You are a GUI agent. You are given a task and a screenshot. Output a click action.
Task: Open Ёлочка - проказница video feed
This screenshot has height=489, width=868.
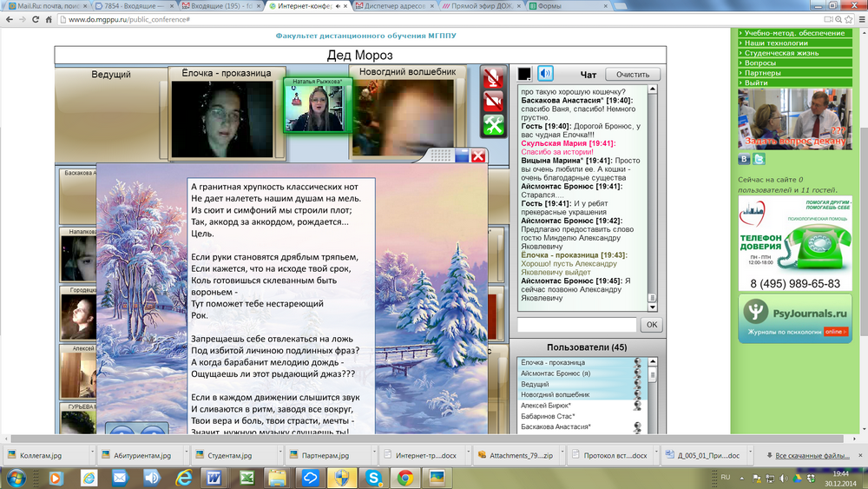(222, 119)
